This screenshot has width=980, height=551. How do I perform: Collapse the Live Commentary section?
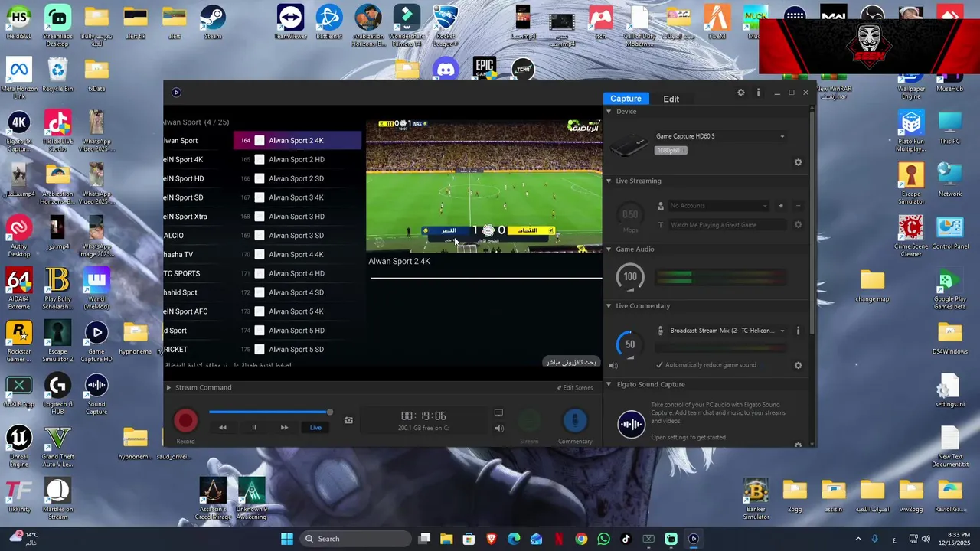pos(609,306)
